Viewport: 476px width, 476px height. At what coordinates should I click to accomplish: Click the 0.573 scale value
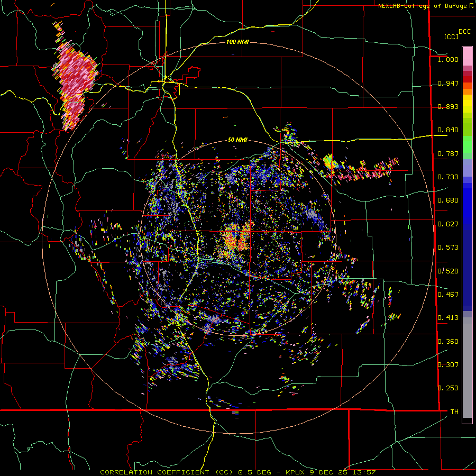pos(448,248)
